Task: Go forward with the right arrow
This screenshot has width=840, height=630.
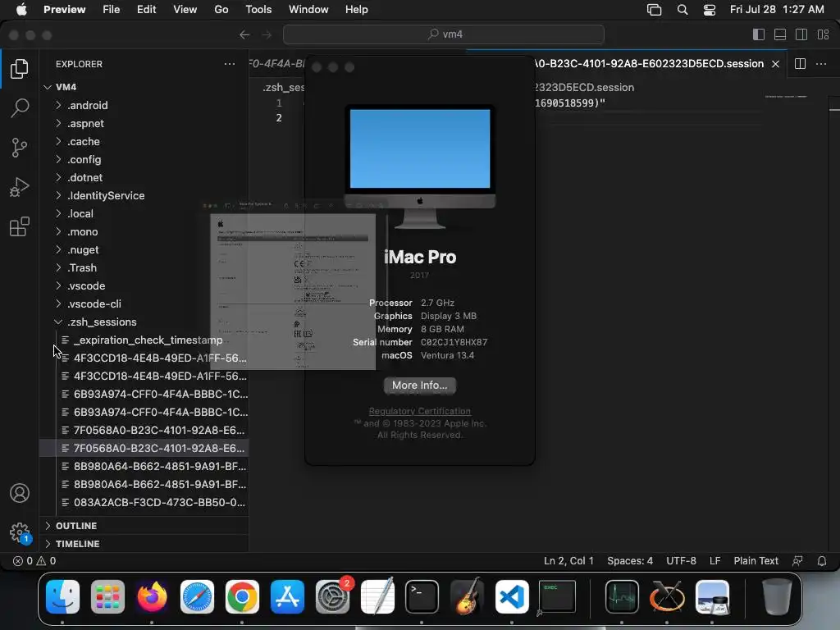Action: (x=267, y=34)
